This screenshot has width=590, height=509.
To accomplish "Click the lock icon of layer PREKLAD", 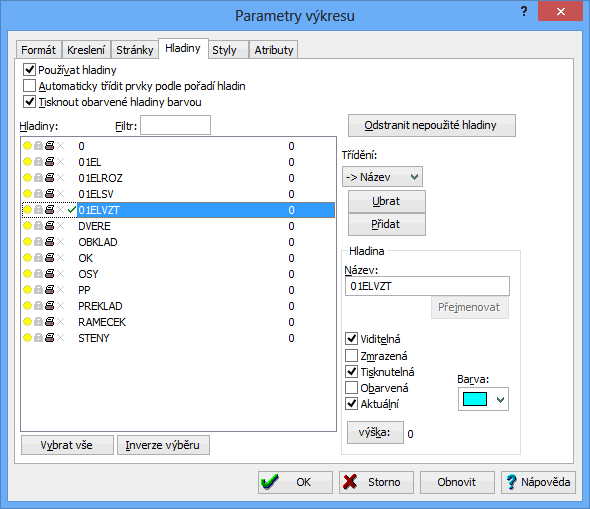I will [38, 306].
